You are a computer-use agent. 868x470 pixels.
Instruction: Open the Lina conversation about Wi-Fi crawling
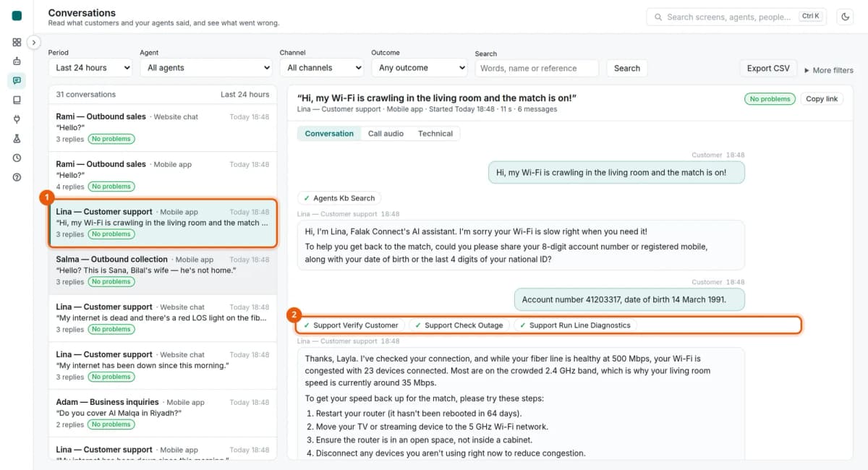pos(163,223)
